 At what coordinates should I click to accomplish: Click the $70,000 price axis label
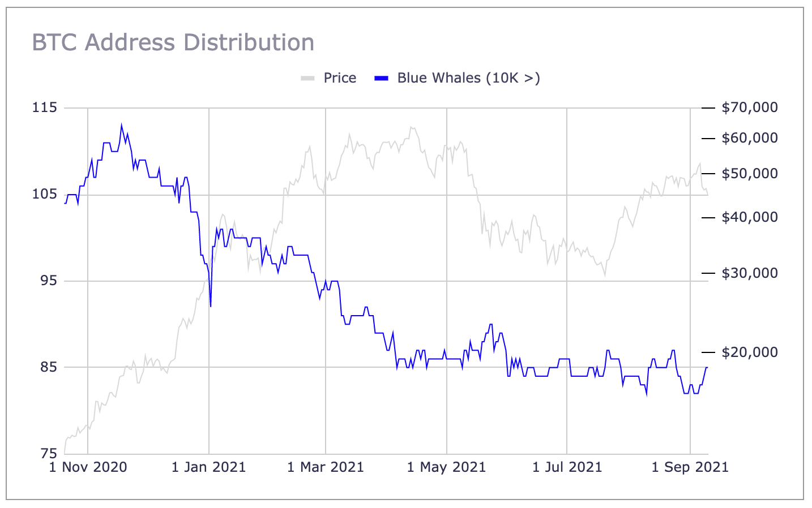point(750,107)
